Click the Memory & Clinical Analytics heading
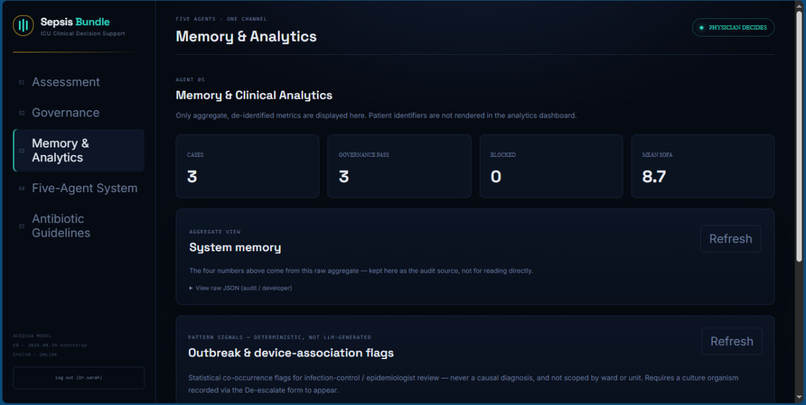 254,95
